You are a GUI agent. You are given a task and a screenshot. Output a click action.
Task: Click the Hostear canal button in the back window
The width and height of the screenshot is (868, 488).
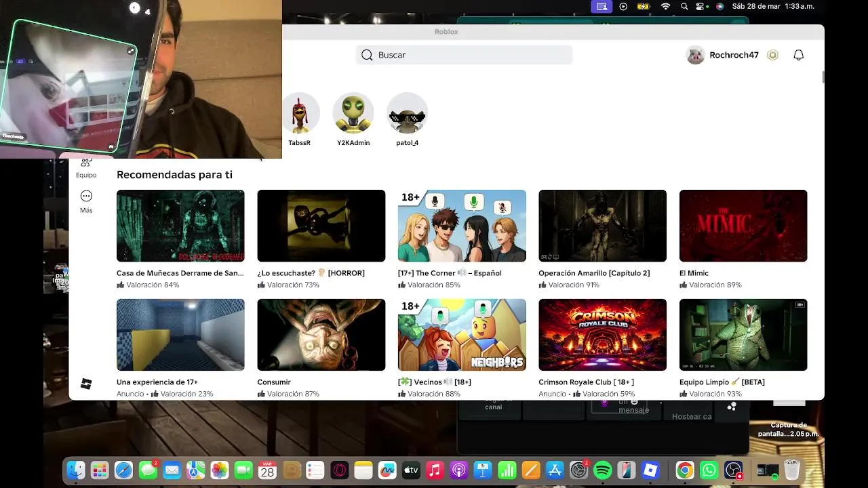tap(691, 416)
